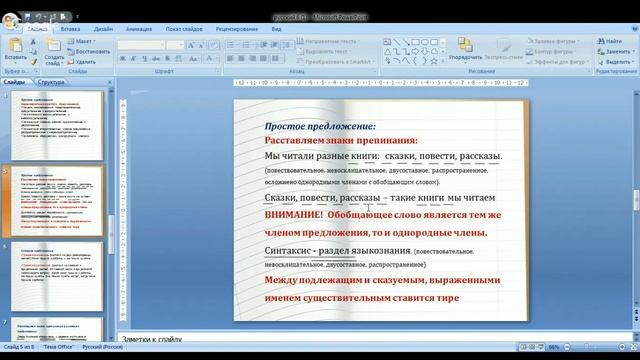Open Change Case Aa dropdown
This screenshot has width=640, height=360.
tap(193, 59)
